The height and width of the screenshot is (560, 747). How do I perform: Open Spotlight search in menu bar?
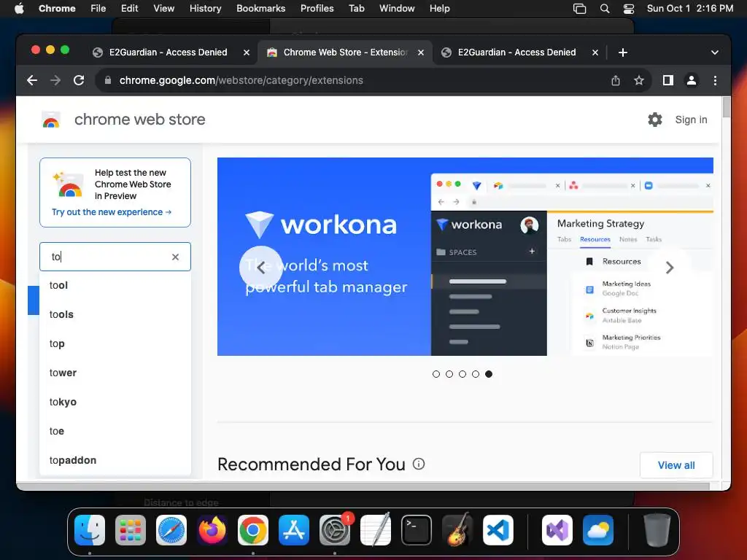(x=605, y=9)
